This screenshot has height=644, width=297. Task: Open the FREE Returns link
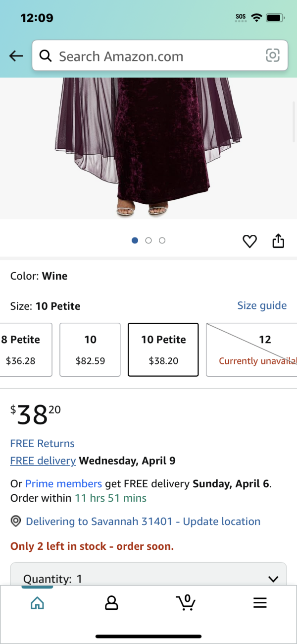click(x=43, y=444)
